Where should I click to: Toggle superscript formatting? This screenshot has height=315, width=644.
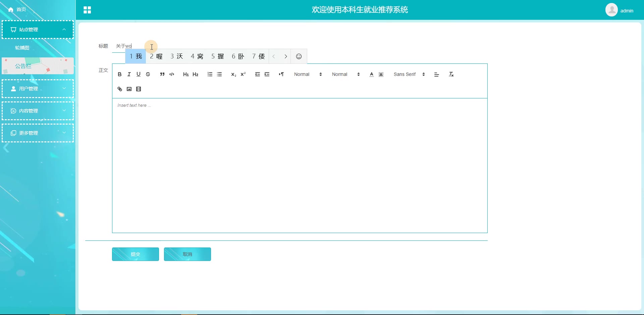(243, 75)
